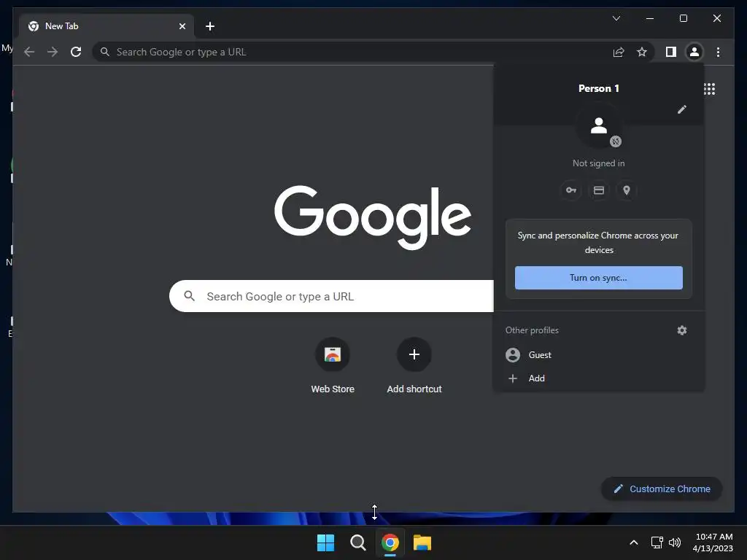Open volume tray icon
This screenshot has height=560, width=747.
[x=675, y=542]
